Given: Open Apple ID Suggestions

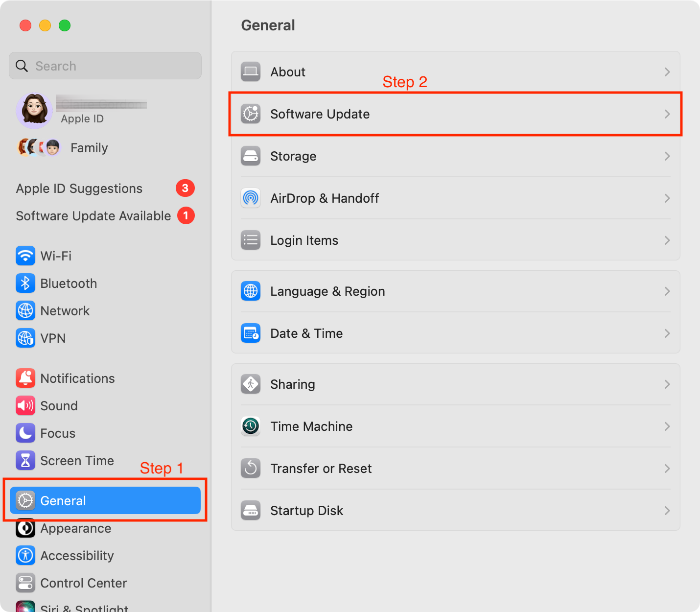Looking at the screenshot, I should click(x=79, y=188).
